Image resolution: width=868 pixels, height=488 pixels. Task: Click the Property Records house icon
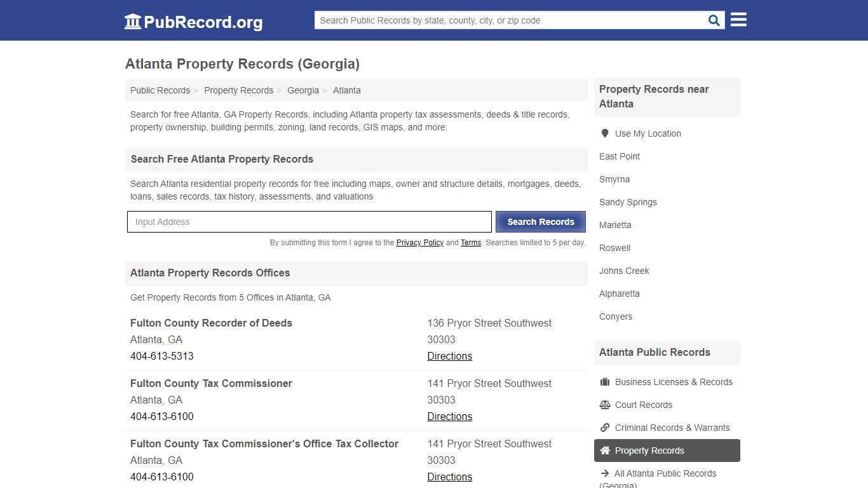click(x=605, y=451)
